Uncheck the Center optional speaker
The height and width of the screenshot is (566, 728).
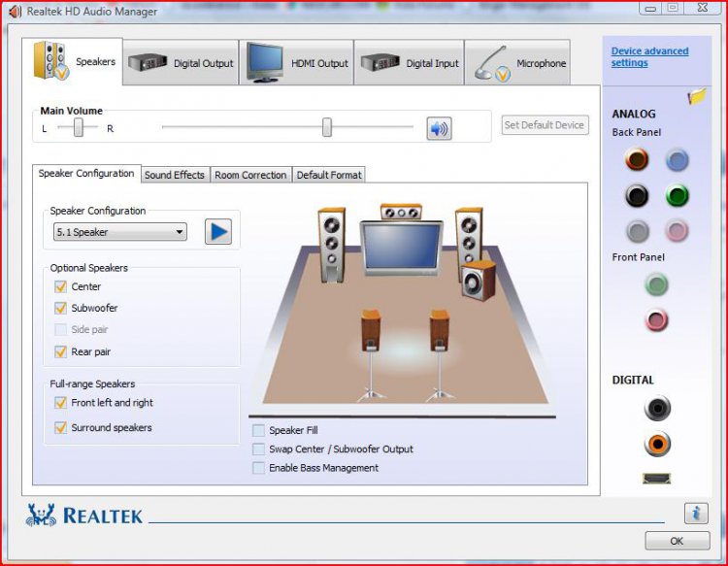61,286
